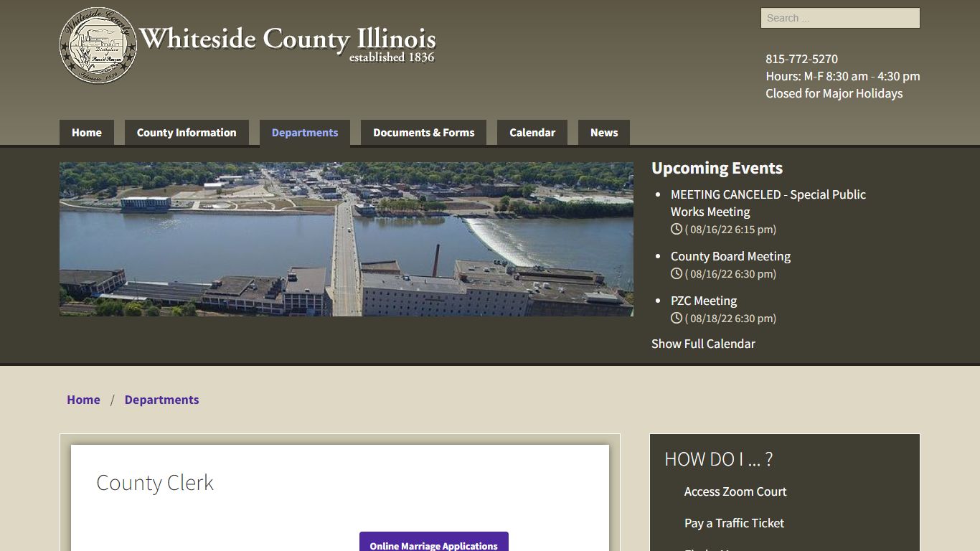This screenshot has width=980, height=551.
Task: Open the PZC Meeting event
Action: pyautogui.click(x=704, y=301)
